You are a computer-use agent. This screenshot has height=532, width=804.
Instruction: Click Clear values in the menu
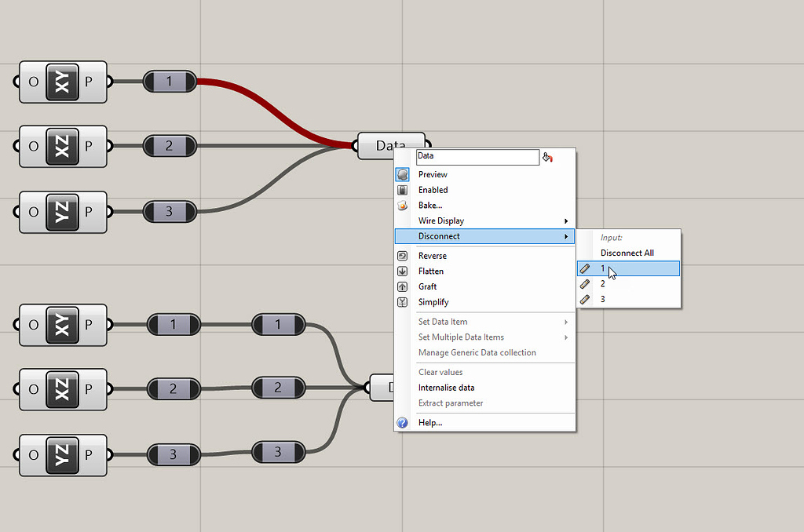(440, 371)
